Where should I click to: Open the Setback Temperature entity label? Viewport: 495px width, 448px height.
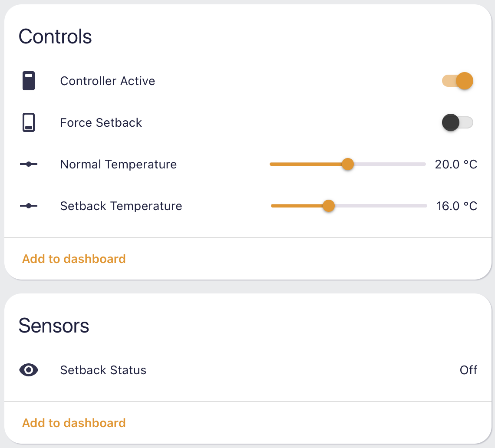[x=121, y=206]
